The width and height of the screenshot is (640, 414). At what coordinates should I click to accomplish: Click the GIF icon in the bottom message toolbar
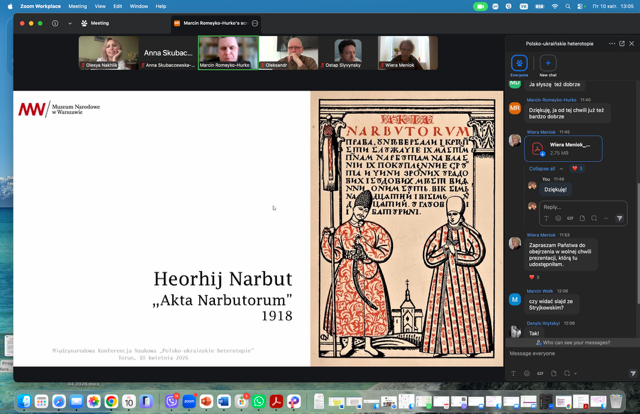click(540, 374)
